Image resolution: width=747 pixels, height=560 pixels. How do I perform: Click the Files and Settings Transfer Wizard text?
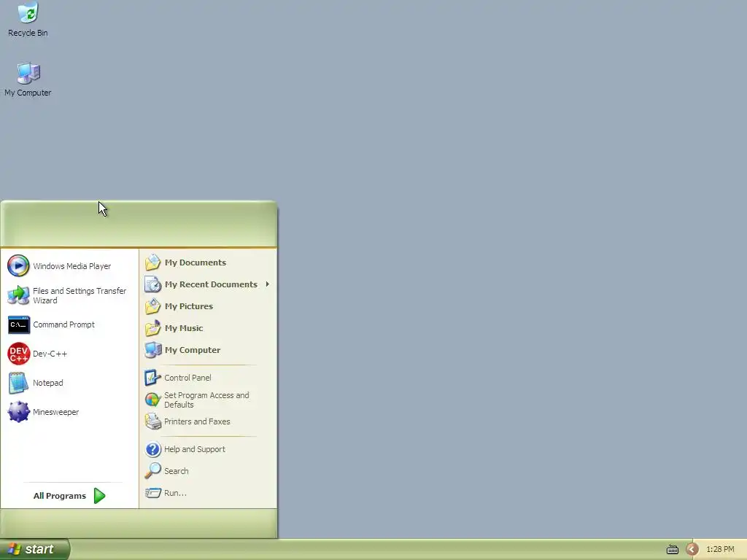[x=80, y=296]
